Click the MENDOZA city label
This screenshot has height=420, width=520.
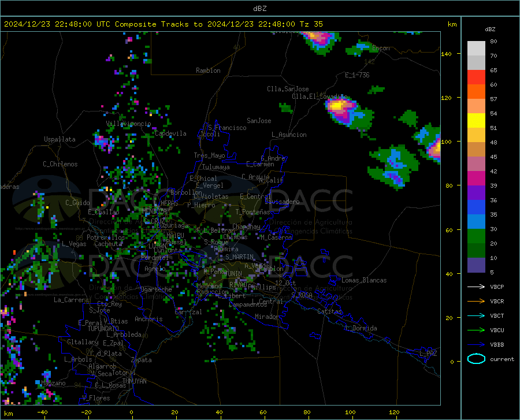[154, 211]
